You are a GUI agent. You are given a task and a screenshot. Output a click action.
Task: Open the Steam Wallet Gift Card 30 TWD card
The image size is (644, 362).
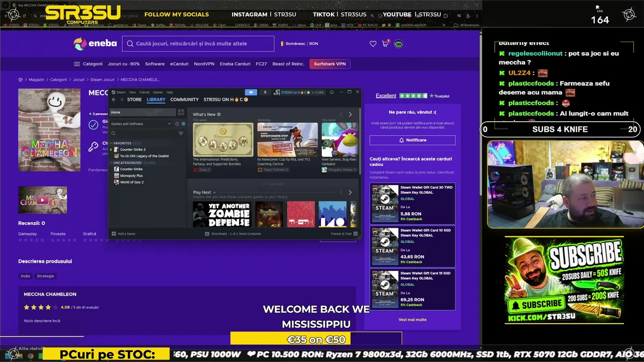(x=413, y=204)
